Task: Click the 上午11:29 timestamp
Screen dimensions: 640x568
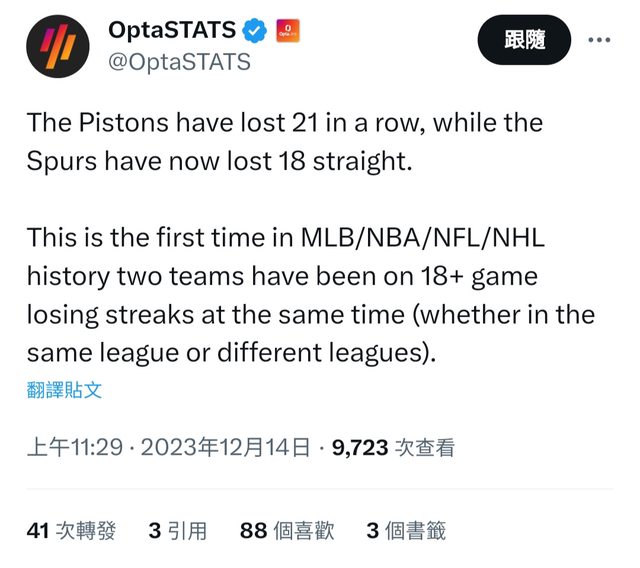Action: 78,448
